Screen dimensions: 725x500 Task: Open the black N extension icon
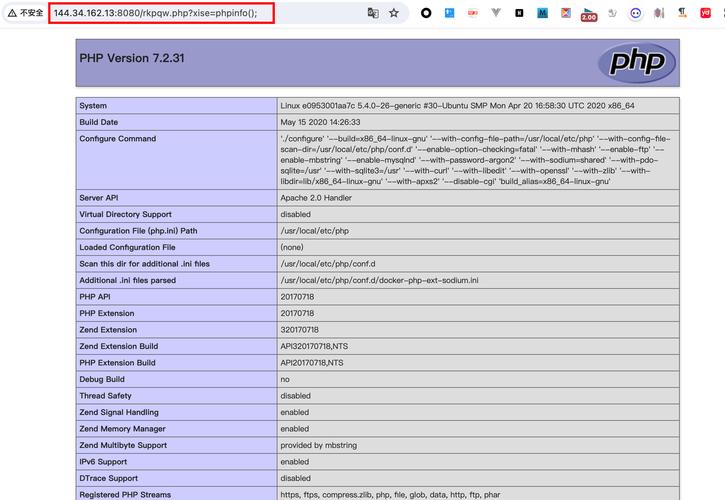pos(519,13)
